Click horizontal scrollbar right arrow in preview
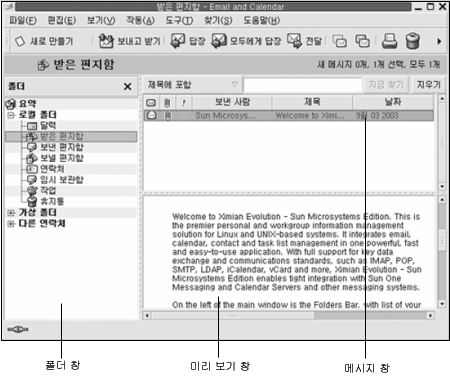450x381 pixels. coord(431,315)
